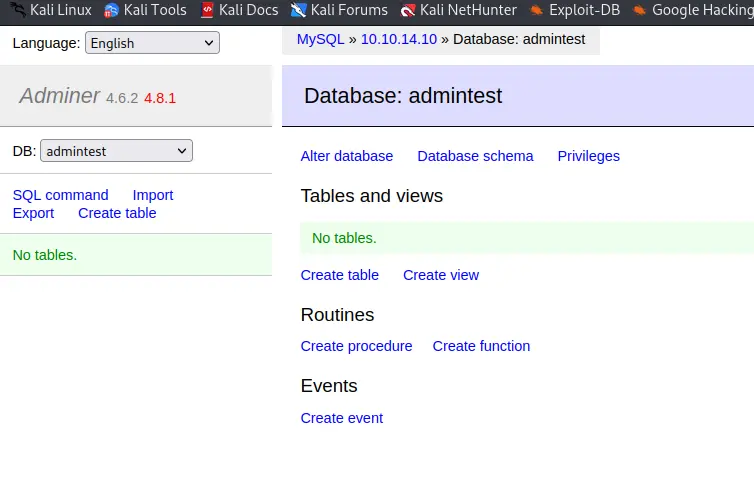754x487 pixels.
Task: Open the Alter database link
Action: 347,156
